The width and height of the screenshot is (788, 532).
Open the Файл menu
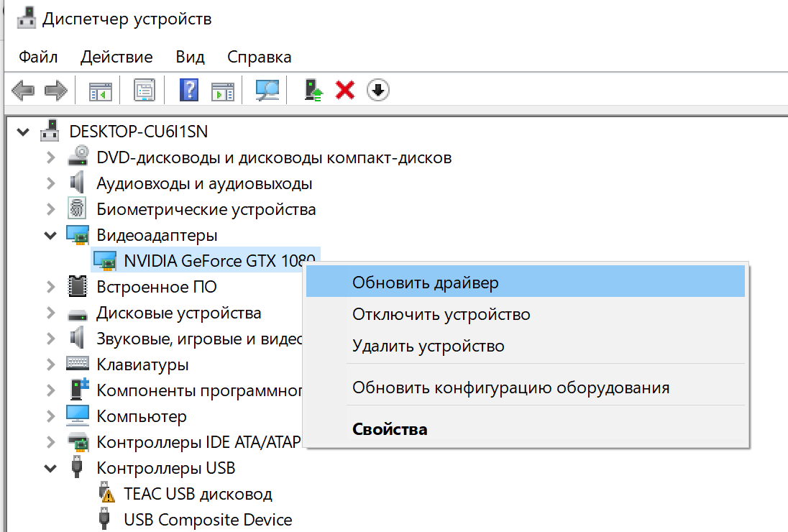coord(38,57)
